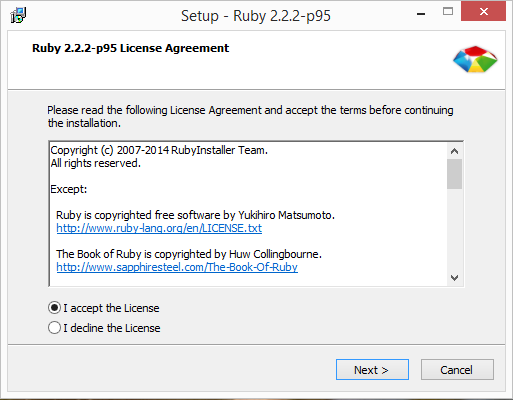
Task: Click the Copyright RubyInstaller Team line
Action: pyautogui.click(x=159, y=150)
